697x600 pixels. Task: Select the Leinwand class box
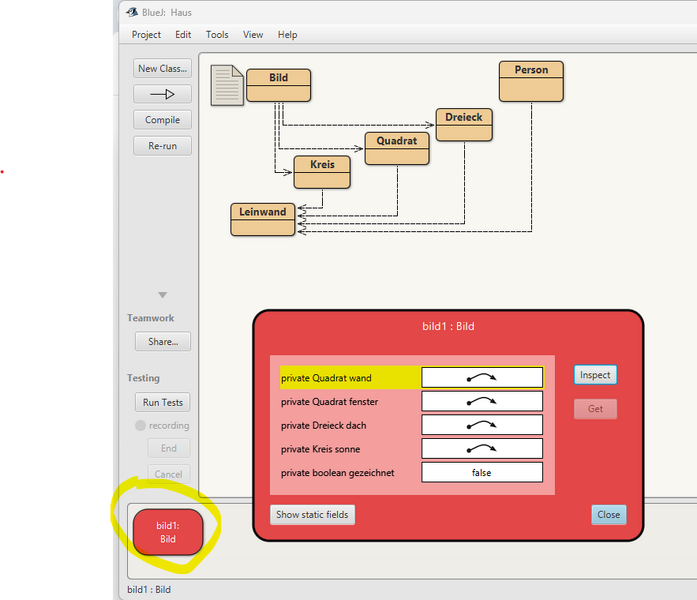263,219
